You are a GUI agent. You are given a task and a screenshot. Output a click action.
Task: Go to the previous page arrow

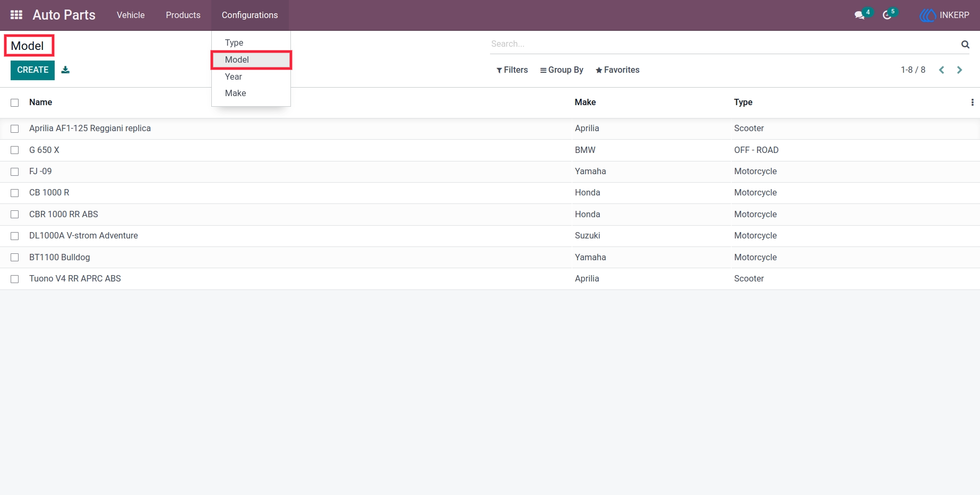pyautogui.click(x=941, y=70)
